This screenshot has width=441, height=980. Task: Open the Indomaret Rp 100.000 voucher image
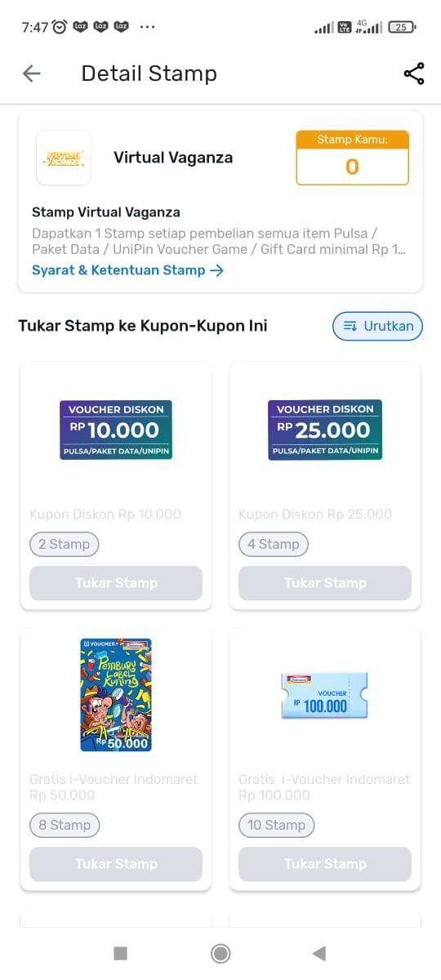click(x=324, y=696)
